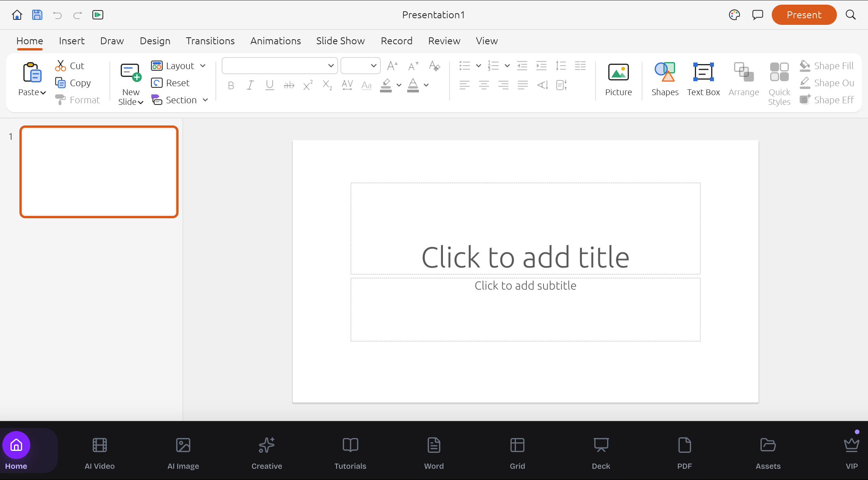Click the search magnifier icon
868x480 pixels.
(851, 15)
